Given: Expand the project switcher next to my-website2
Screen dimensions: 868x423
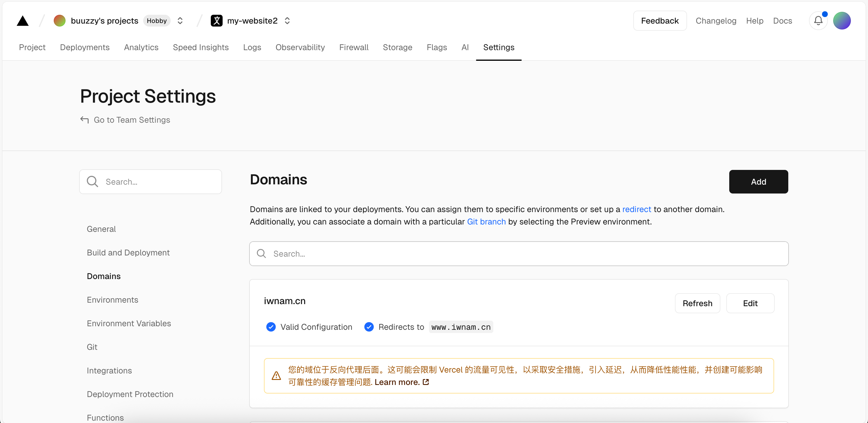Looking at the screenshot, I should [x=287, y=21].
